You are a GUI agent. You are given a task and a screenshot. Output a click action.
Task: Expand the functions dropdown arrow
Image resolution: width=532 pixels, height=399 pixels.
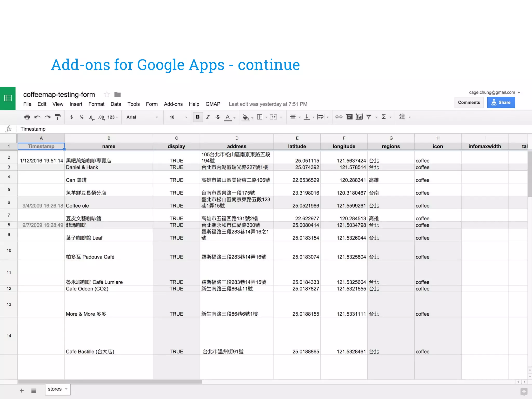tap(390, 117)
